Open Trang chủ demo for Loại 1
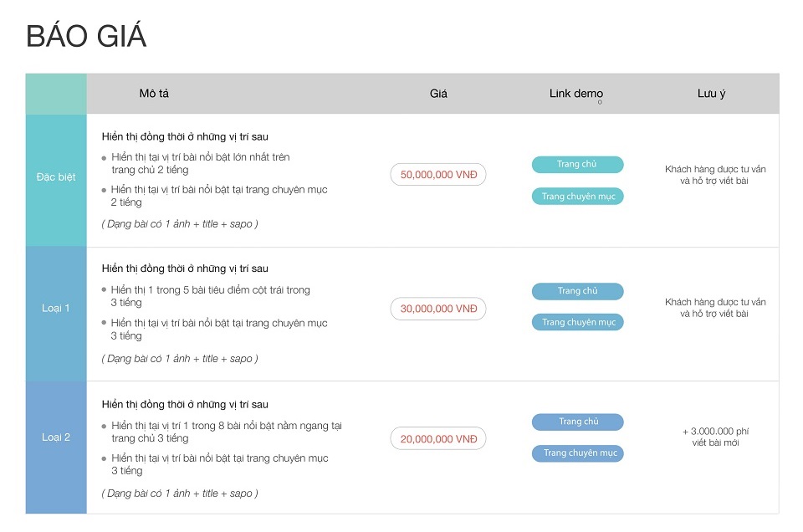Screen dimensions: 803x532 point(577,291)
